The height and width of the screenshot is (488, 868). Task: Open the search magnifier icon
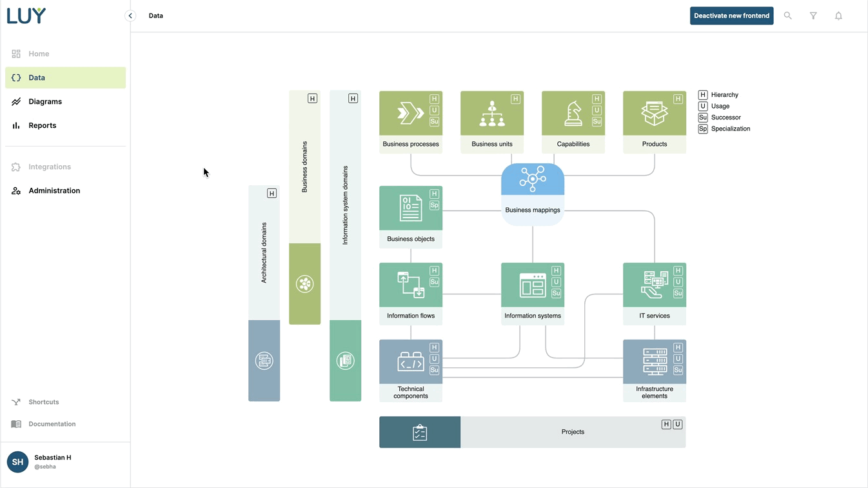(x=787, y=15)
